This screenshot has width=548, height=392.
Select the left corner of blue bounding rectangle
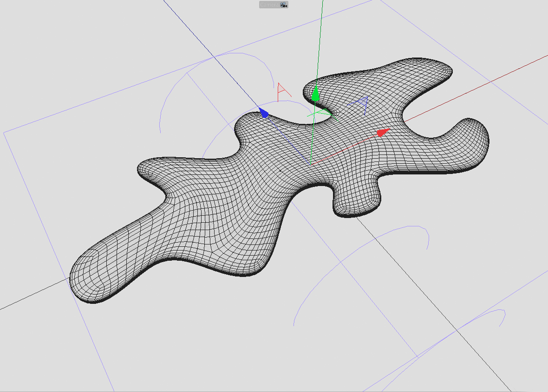tap(5, 133)
